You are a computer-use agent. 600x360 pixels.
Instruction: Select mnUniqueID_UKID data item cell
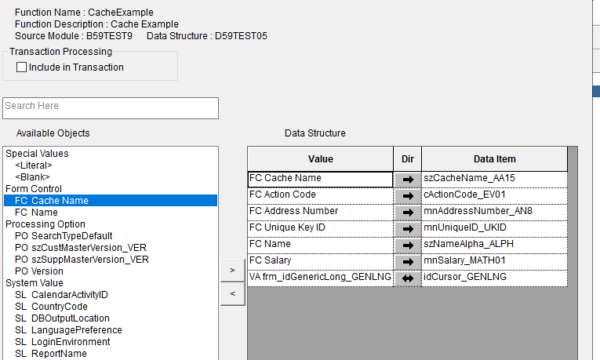pos(495,229)
